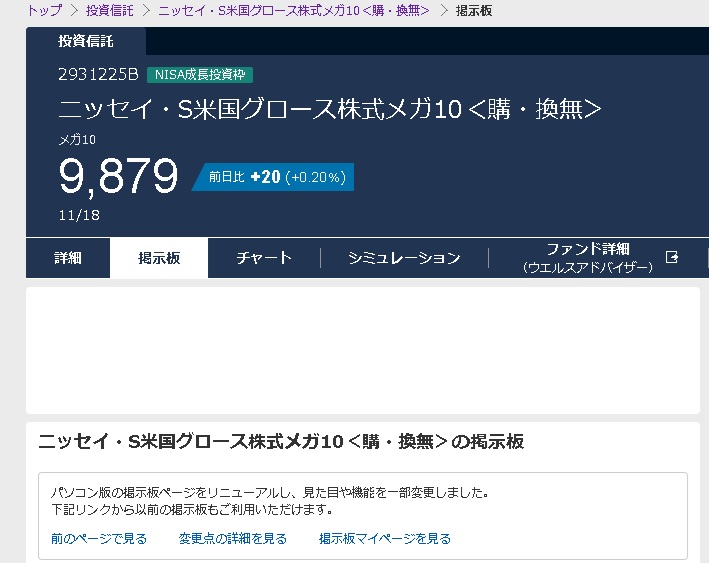Click the fund code 2931225B
709x563 pixels.
98,75
